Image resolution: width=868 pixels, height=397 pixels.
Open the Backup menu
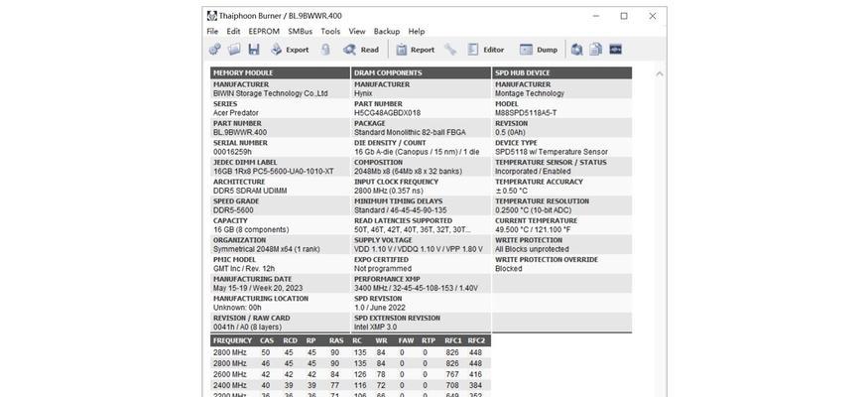pyautogui.click(x=387, y=32)
